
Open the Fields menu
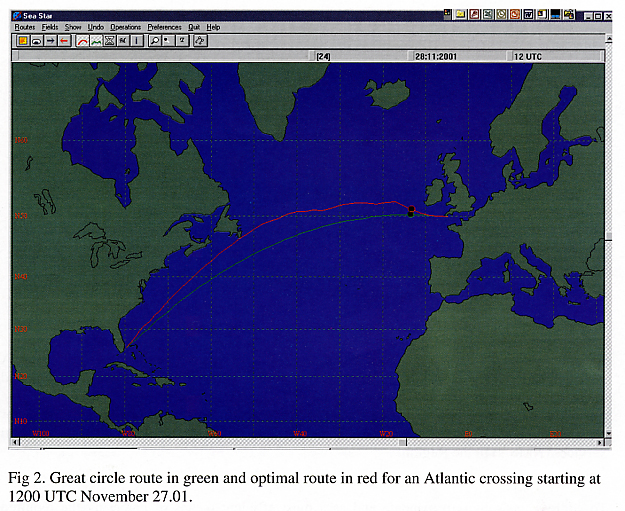tap(50, 27)
